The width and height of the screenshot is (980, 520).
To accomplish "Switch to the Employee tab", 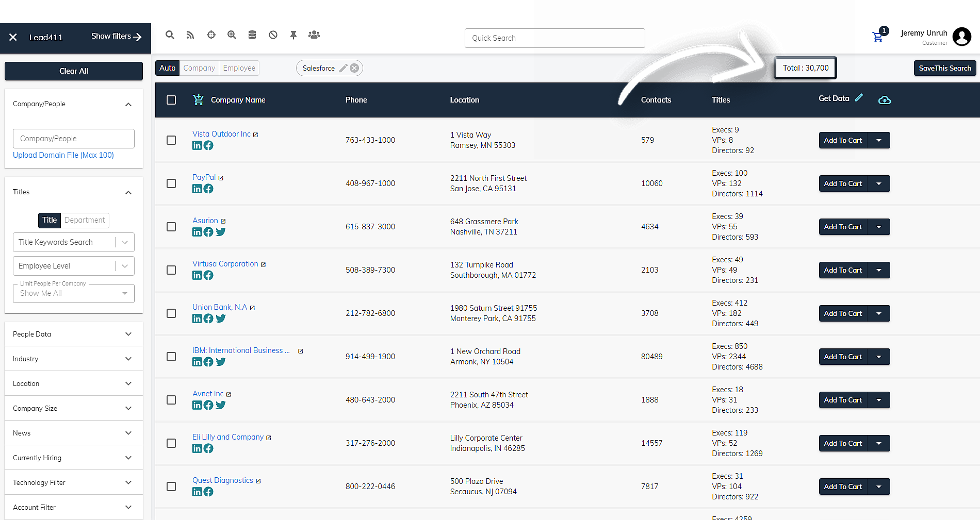I will click(239, 68).
